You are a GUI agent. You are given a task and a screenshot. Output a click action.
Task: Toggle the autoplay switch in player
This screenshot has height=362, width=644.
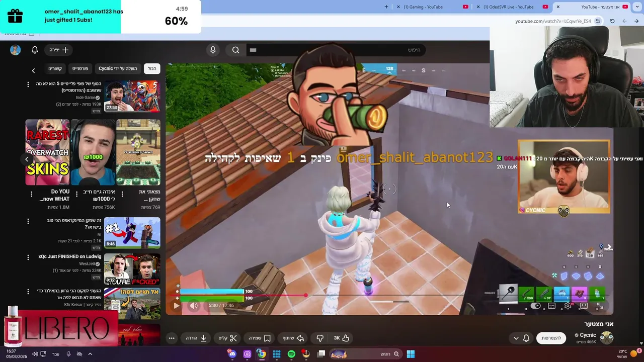click(x=536, y=306)
